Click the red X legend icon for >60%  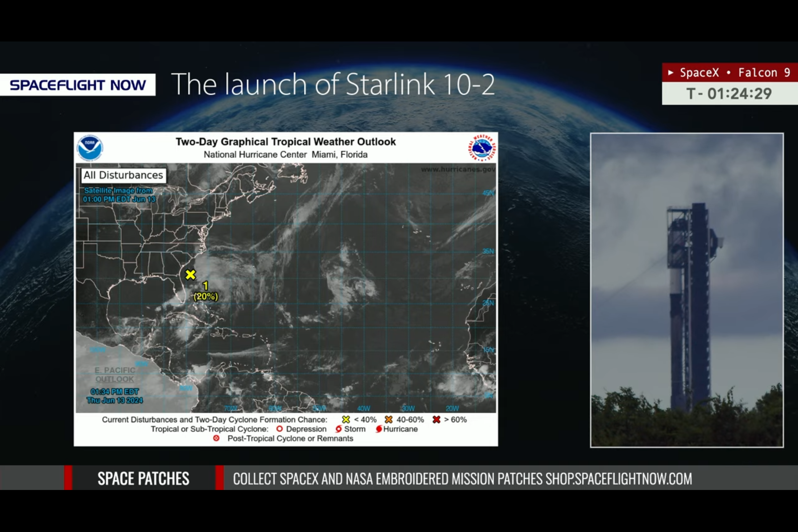pos(436,420)
